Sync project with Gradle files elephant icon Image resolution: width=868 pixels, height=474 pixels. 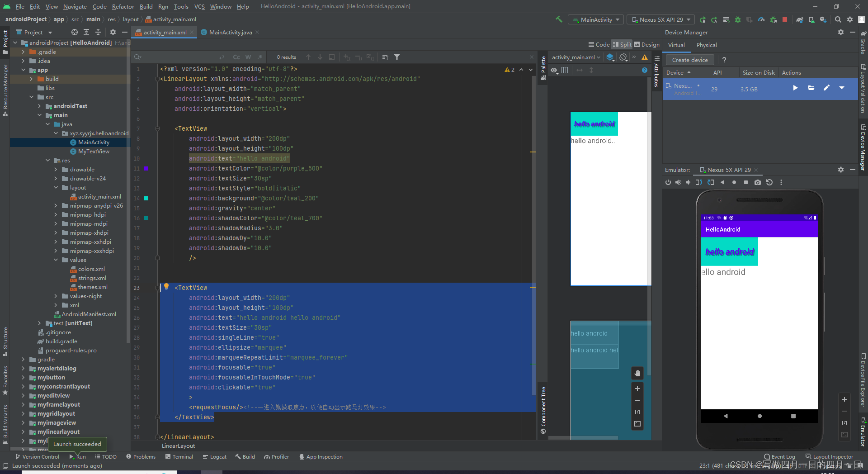coord(799,19)
